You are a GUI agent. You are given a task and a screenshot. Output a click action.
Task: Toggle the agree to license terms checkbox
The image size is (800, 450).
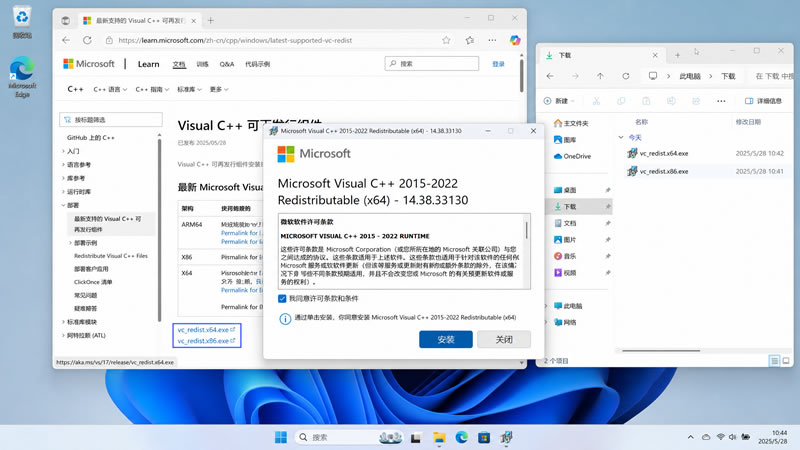pos(282,298)
